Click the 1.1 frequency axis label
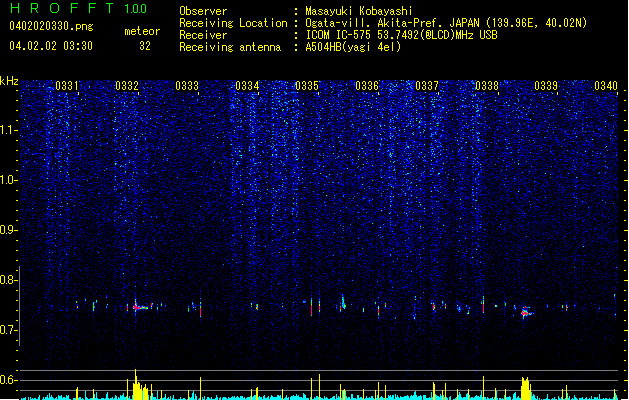 point(8,130)
